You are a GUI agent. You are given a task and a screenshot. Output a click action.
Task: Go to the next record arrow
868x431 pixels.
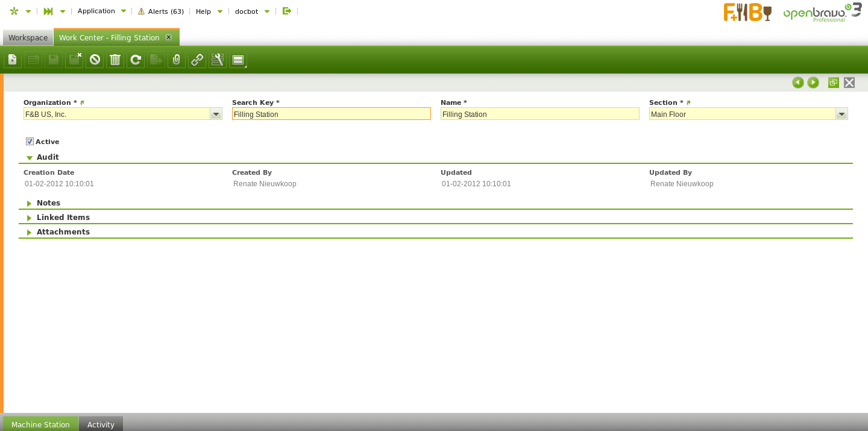(x=813, y=83)
